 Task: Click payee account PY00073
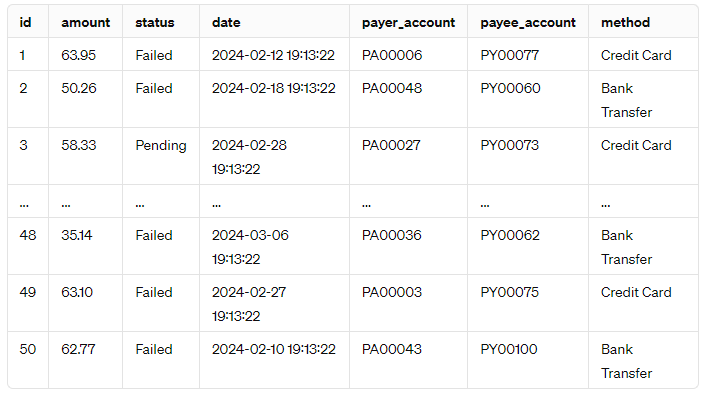pos(509,145)
